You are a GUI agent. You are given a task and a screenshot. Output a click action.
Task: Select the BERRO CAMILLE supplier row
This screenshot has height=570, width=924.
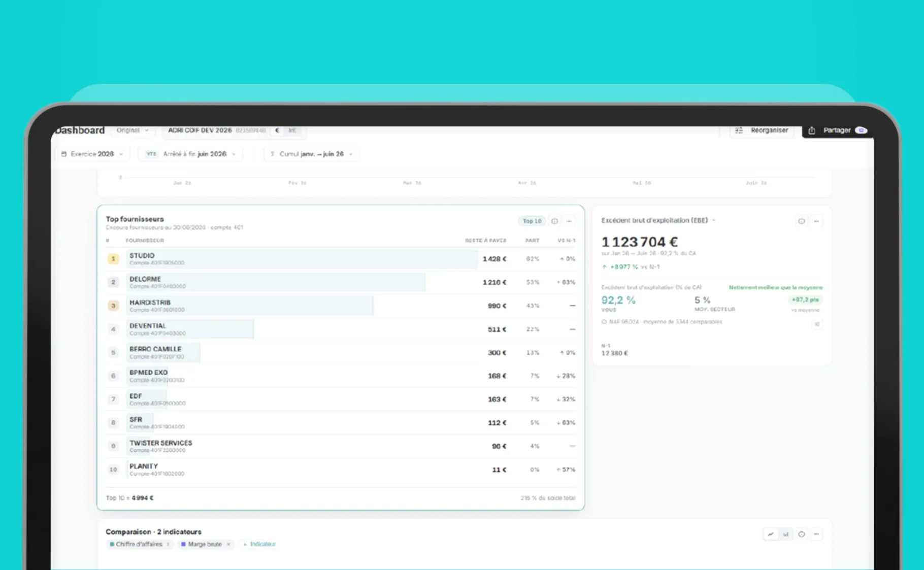pos(341,352)
